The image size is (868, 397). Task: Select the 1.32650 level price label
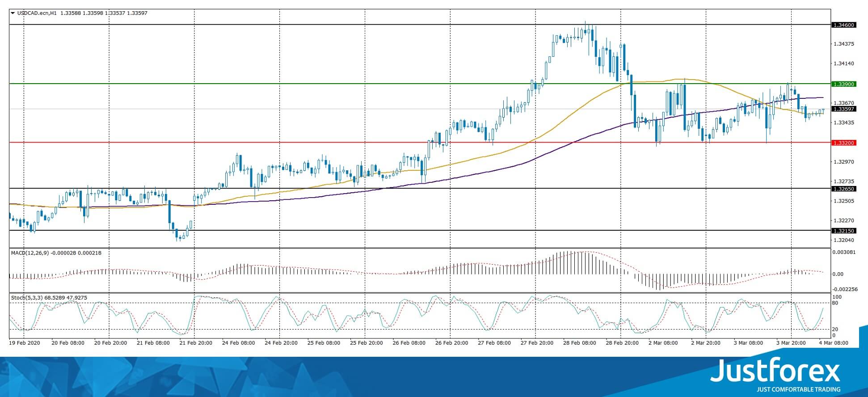tap(844, 189)
